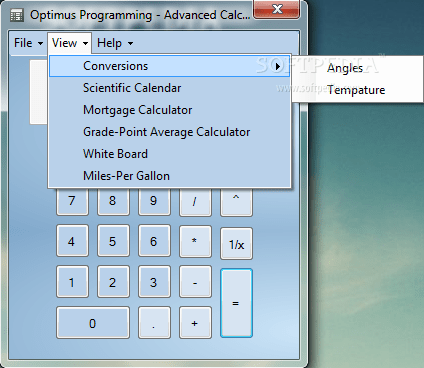Click the caret power button
The height and width of the screenshot is (368, 424).
[x=236, y=202]
